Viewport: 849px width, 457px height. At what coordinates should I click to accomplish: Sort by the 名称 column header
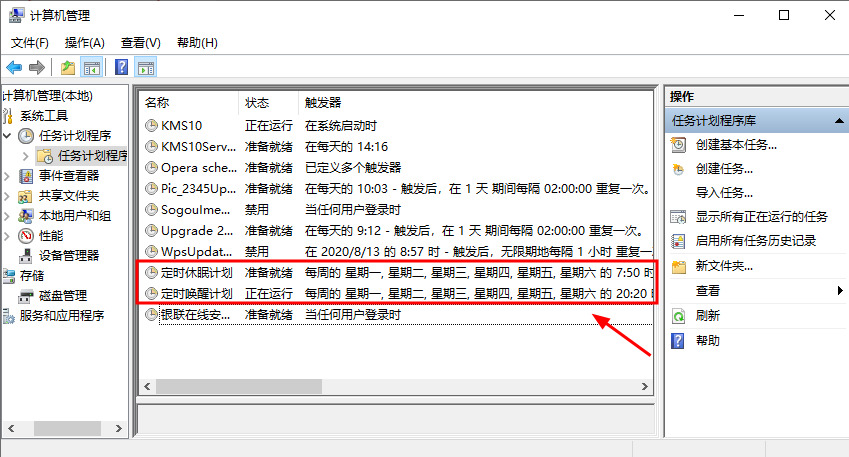tap(189, 102)
